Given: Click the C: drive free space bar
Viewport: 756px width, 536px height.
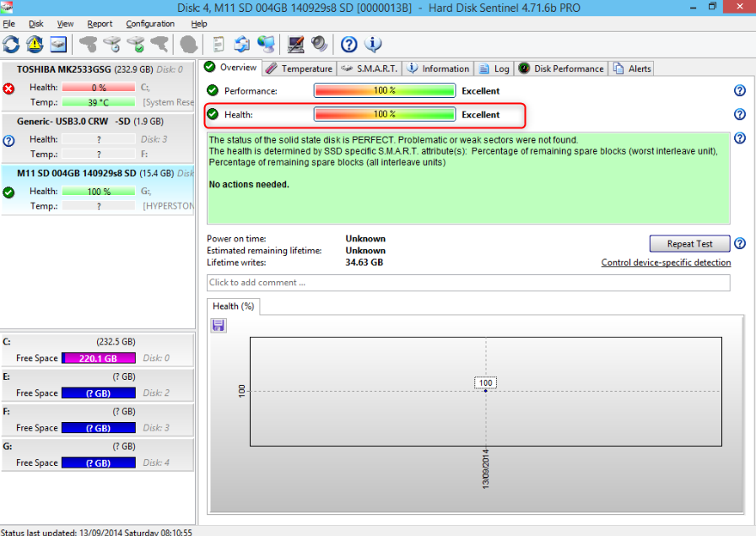Looking at the screenshot, I should click(98, 358).
